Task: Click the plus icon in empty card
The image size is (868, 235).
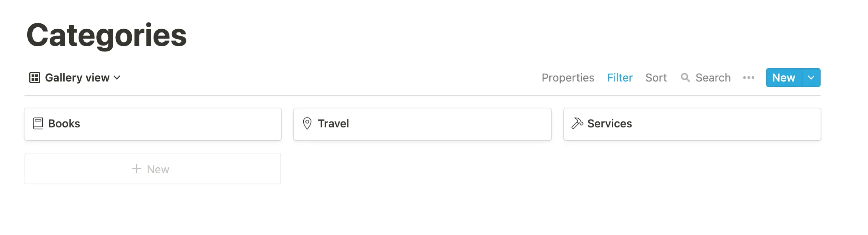Action: (x=137, y=169)
